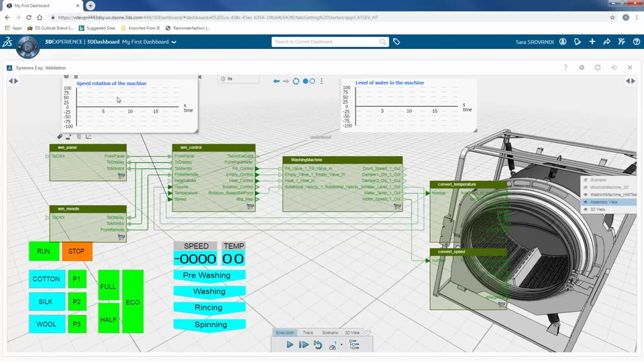Toggle the HALF load button
This screenshot has width=644, height=362.
(x=109, y=318)
